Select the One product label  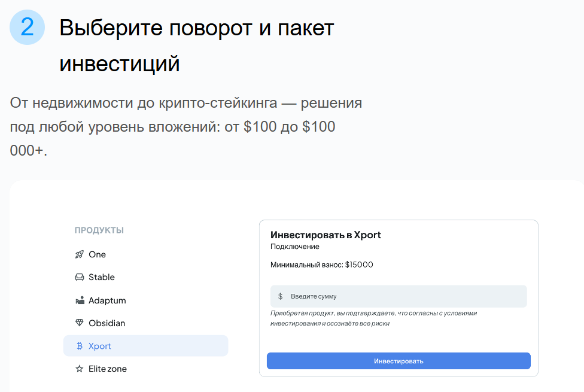tap(97, 254)
